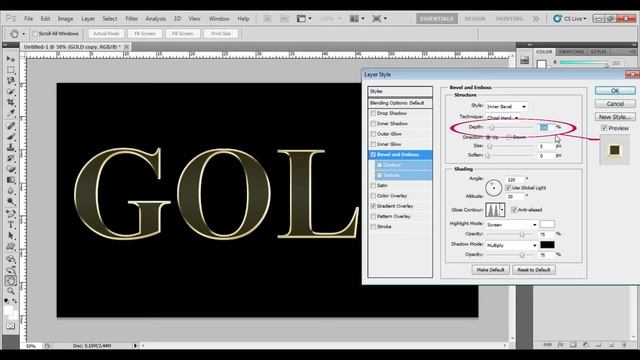Open the Analysis menu
Screen dimensions: 640x360
coord(156,19)
